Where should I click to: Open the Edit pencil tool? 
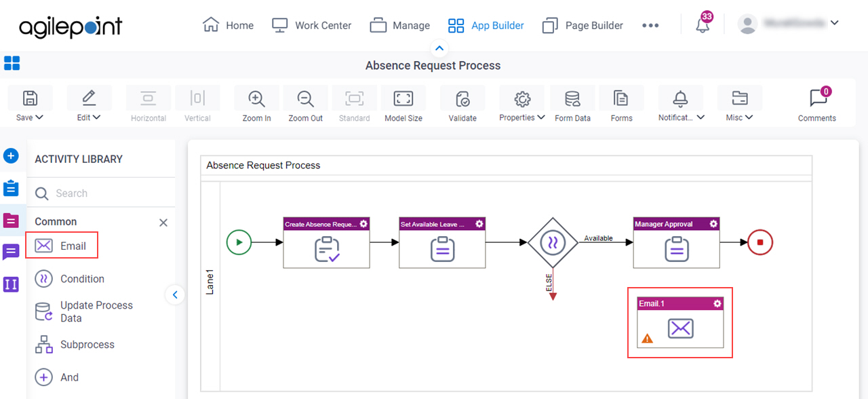(89, 98)
